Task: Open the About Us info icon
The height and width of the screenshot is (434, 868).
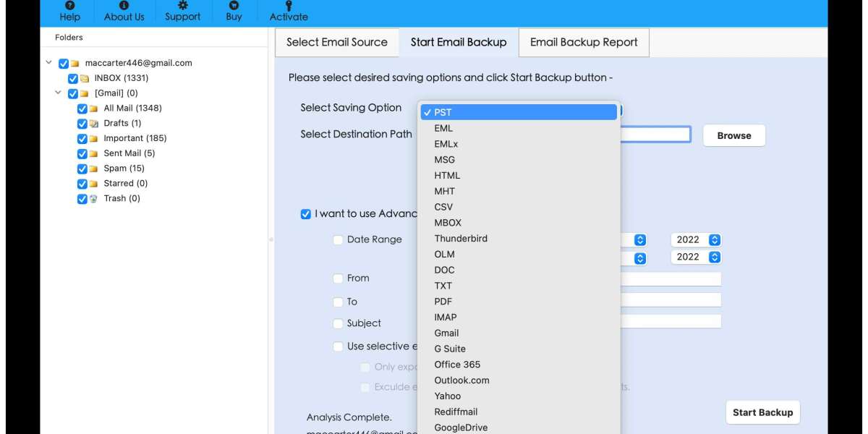Action: tap(124, 5)
